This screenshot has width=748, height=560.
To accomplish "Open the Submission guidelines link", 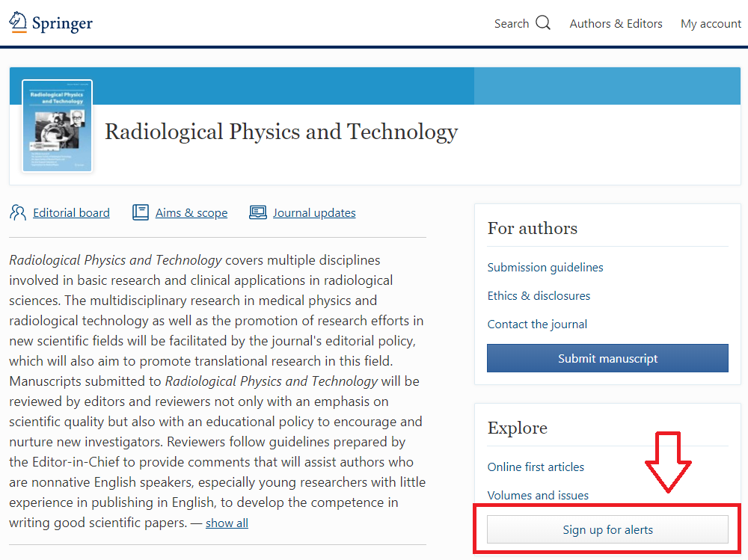I will [545, 268].
